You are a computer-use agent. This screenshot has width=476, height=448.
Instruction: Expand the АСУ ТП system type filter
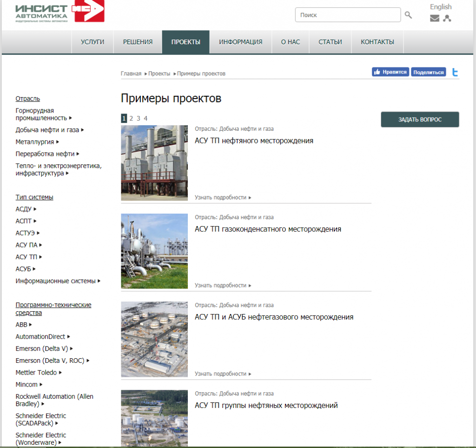pyautogui.click(x=29, y=257)
